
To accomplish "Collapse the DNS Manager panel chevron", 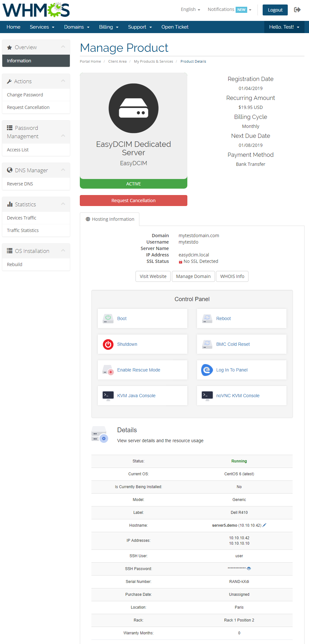I will point(63,170).
